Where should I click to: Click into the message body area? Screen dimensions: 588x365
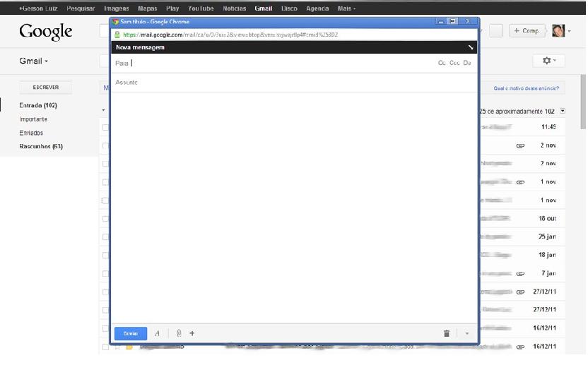click(x=295, y=208)
